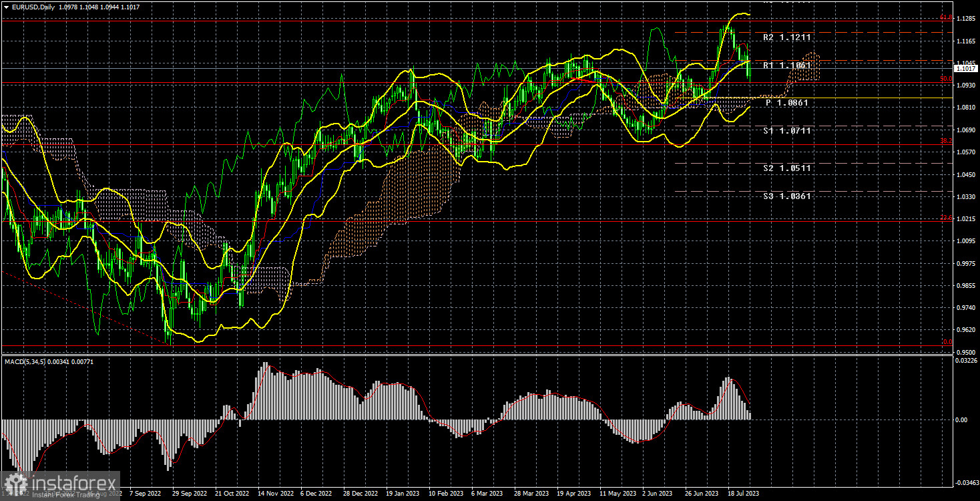Click the 23.6 Fibonacci level label
Image resolution: width=980 pixels, height=501 pixels.
click(x=946, y=218)
